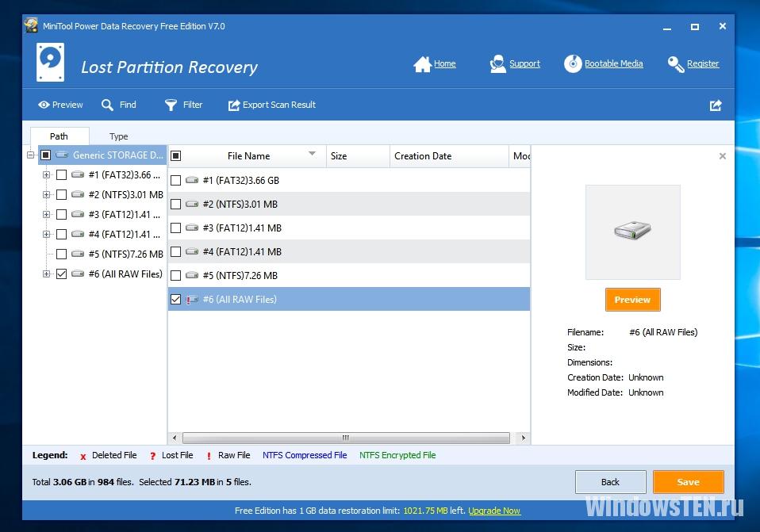This screenshot has height=532, width=760.
Task: Collapse the Generic STORAGE tree root
Action: (x=30, y=155)
